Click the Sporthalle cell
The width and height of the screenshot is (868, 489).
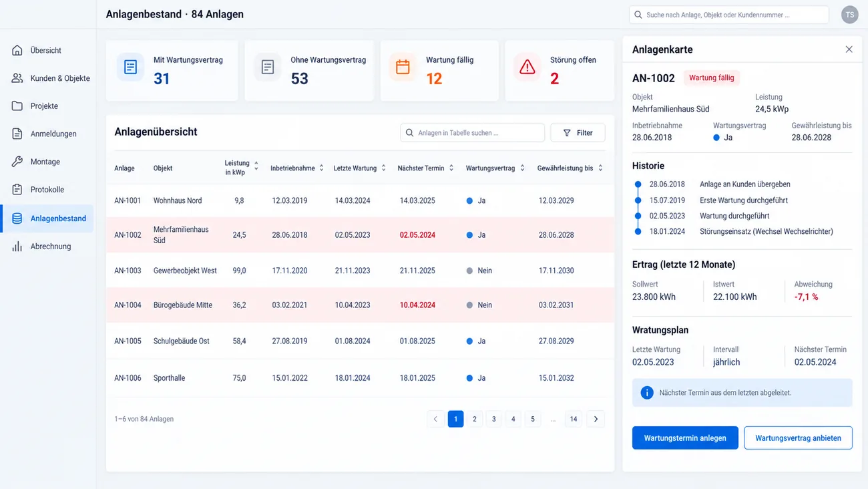[169, 378]
